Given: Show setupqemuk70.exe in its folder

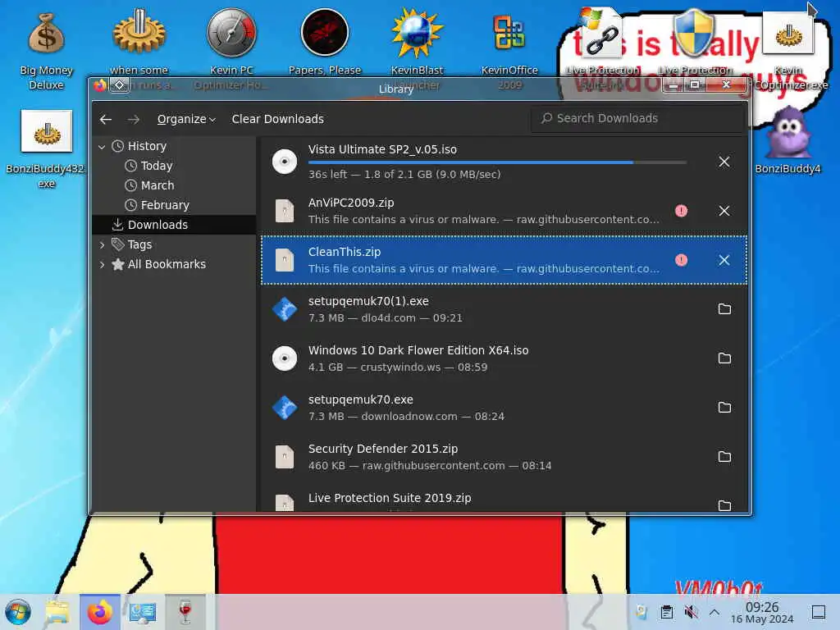Looking at the screenshot, I should coord(724,408).
